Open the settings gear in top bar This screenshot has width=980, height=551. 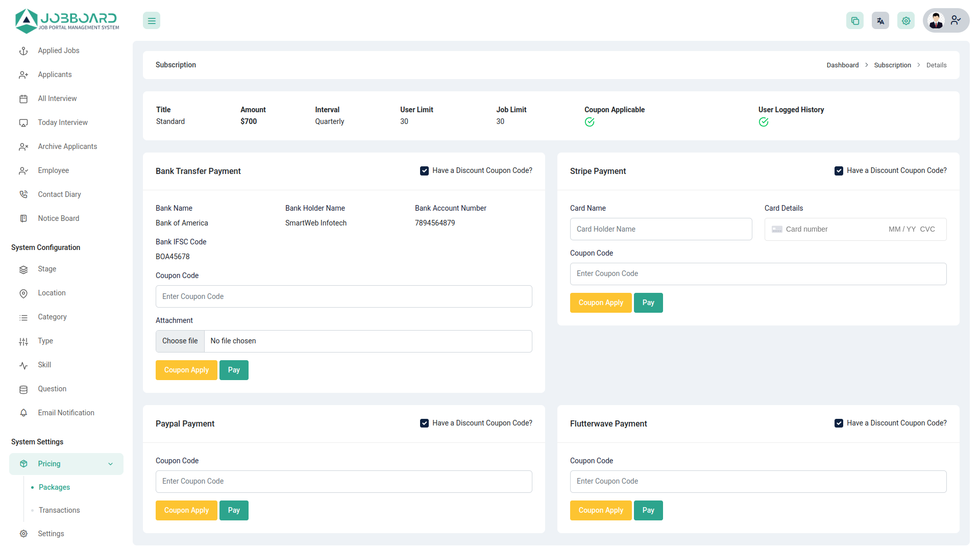(x=906, y=20)
